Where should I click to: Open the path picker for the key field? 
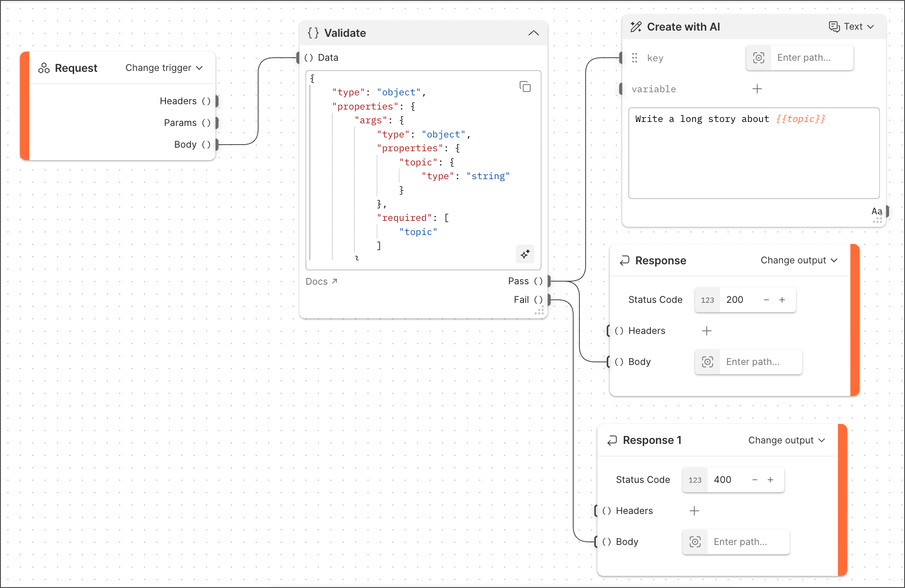(759, 58)
